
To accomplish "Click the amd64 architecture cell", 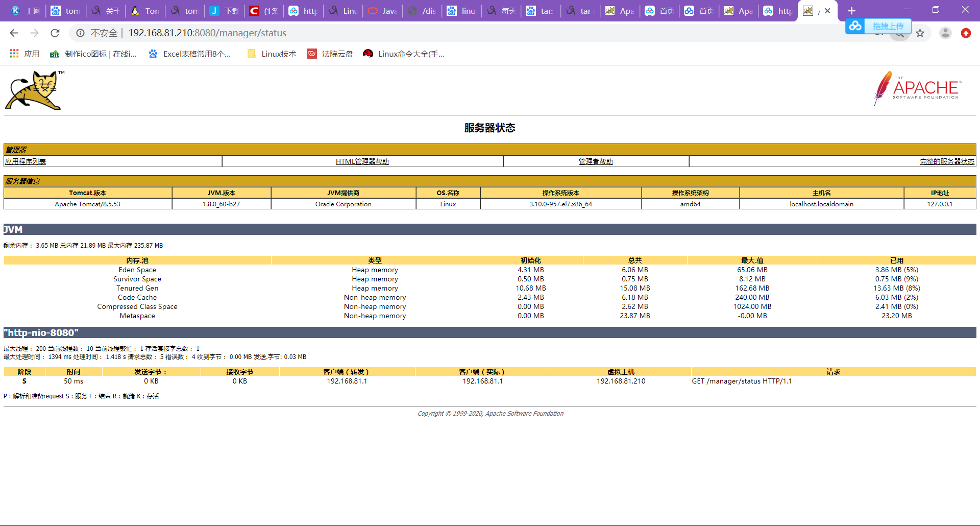I will point(691,204).
